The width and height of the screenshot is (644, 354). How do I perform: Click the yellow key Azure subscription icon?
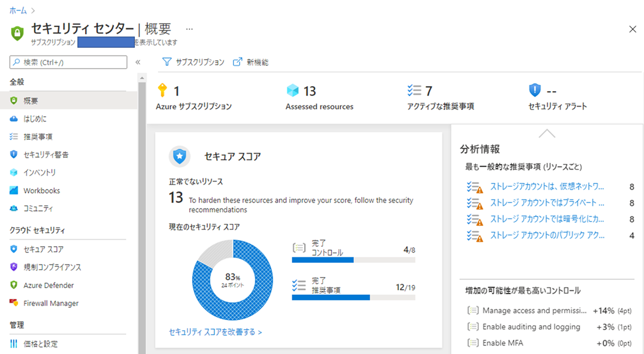click(162, 90)
